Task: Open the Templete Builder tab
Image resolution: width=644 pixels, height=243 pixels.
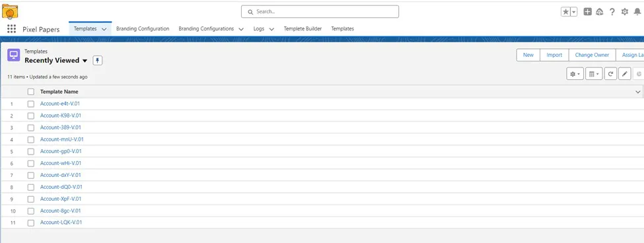Action: click(303, 29)
